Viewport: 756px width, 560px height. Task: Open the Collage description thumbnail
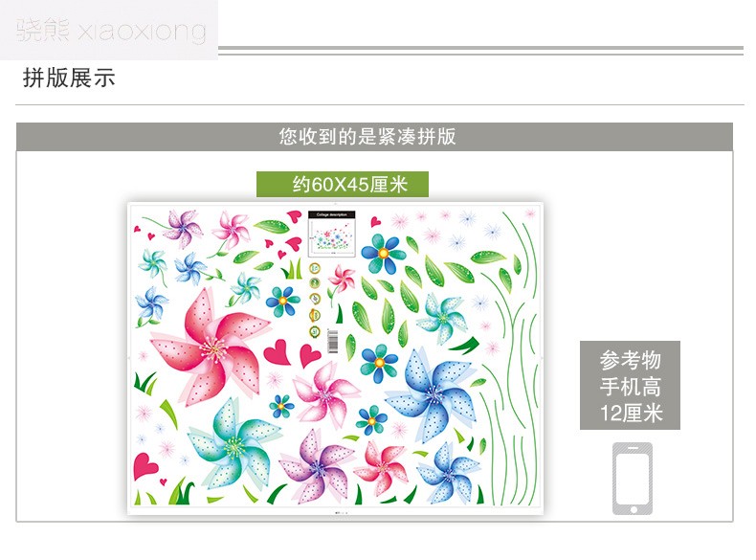pos(331,234)
